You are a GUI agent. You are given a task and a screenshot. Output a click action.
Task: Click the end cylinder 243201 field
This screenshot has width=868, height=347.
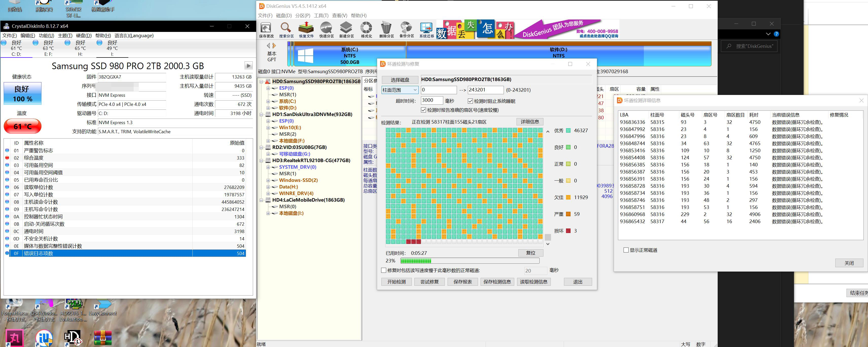(486, 90)
